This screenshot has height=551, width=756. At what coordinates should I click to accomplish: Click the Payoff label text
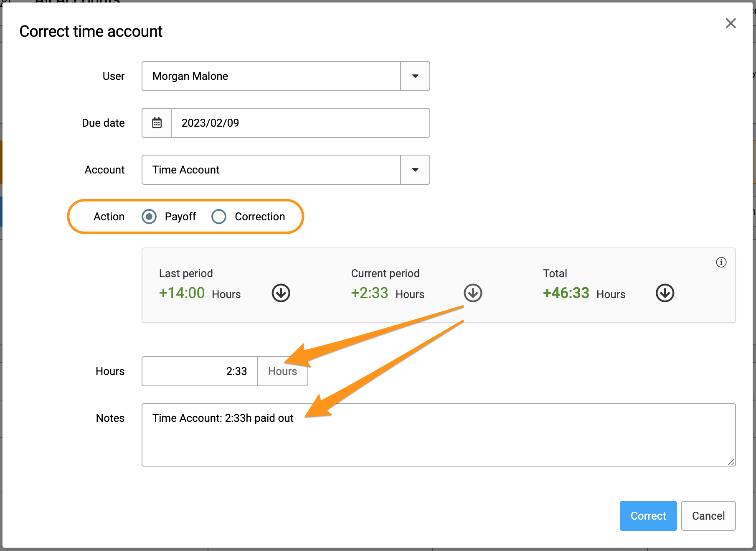click(180, 217)
